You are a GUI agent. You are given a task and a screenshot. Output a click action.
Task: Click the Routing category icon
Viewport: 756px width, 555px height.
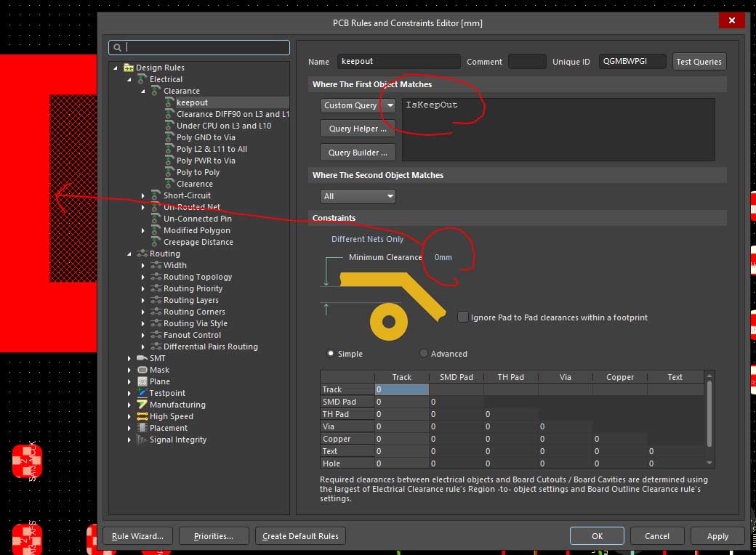pos(142,254)
